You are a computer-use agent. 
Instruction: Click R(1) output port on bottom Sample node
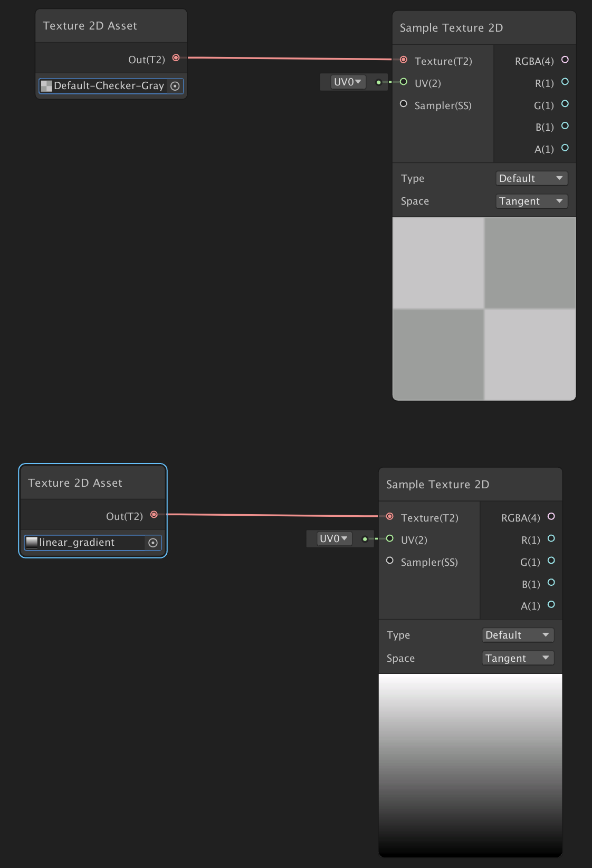(551, 539)
